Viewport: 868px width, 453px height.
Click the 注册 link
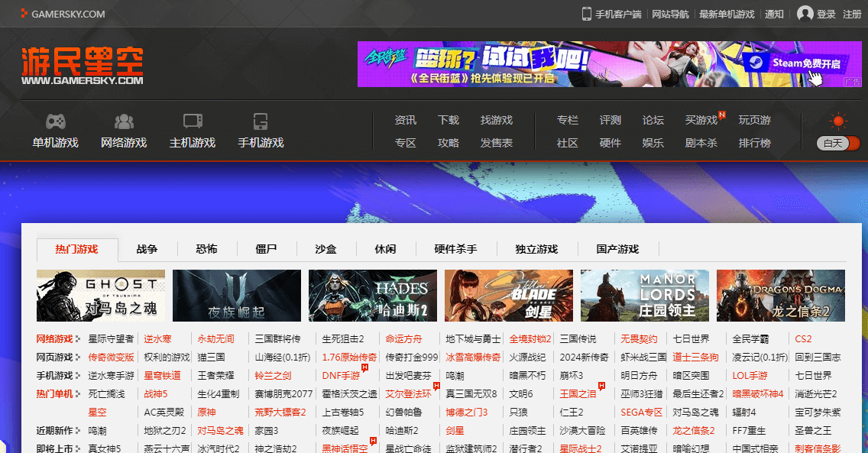(852, 14)
